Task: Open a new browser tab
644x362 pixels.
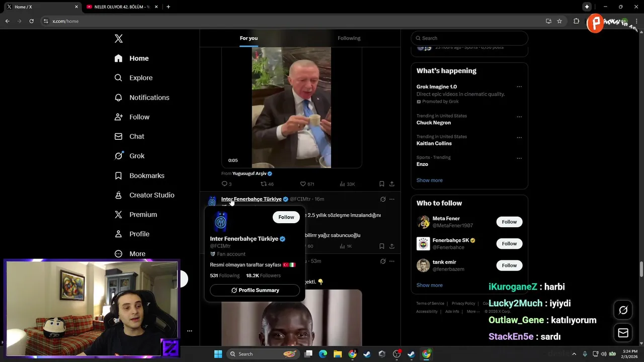Action: (168, 7)
